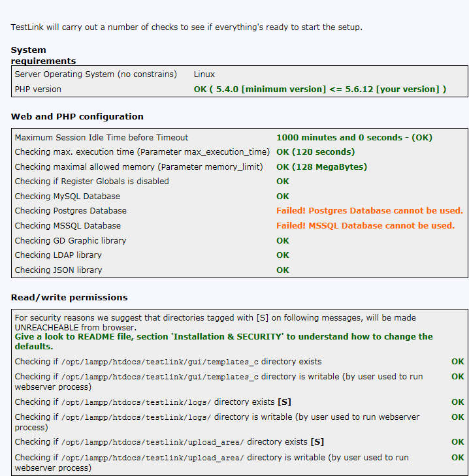
Task: Click OK result for GD Graphic library
Action: pos(282,241)
